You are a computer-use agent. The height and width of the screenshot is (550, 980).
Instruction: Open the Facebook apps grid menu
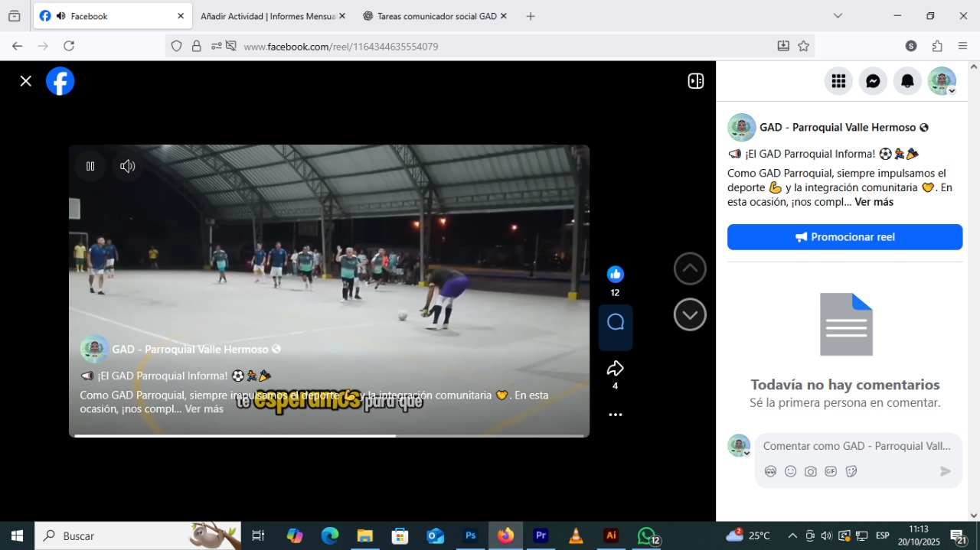(838, 81)
